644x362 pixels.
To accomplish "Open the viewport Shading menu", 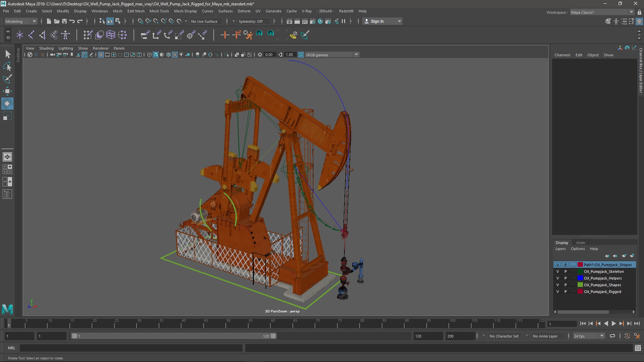I will coord(46,48).
